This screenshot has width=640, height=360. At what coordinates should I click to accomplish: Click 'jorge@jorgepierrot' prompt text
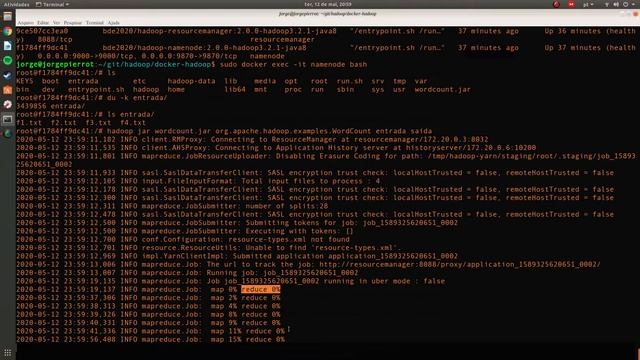(55, 64)
